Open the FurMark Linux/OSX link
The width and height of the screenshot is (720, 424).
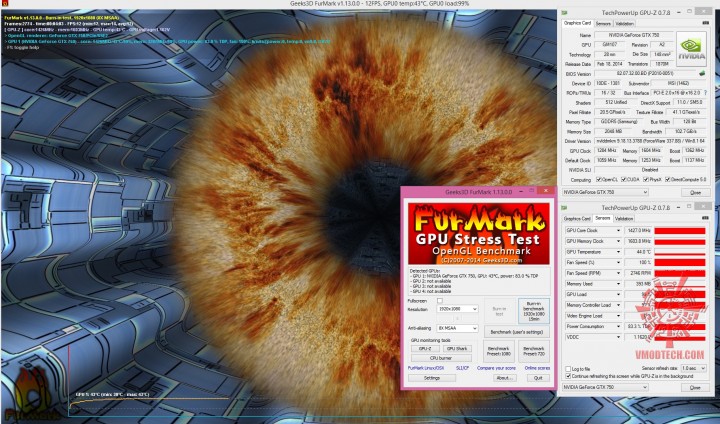(426, 368)
